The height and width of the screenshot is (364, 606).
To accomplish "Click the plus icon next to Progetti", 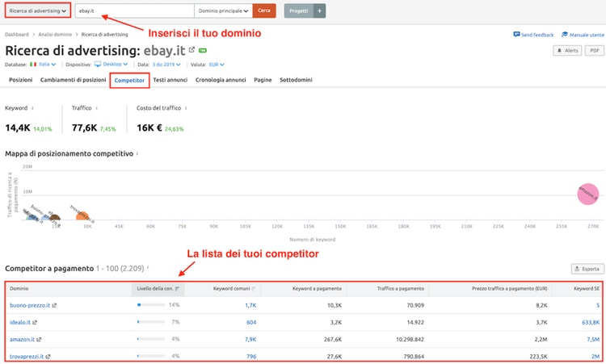I will (x=320, y=10).
